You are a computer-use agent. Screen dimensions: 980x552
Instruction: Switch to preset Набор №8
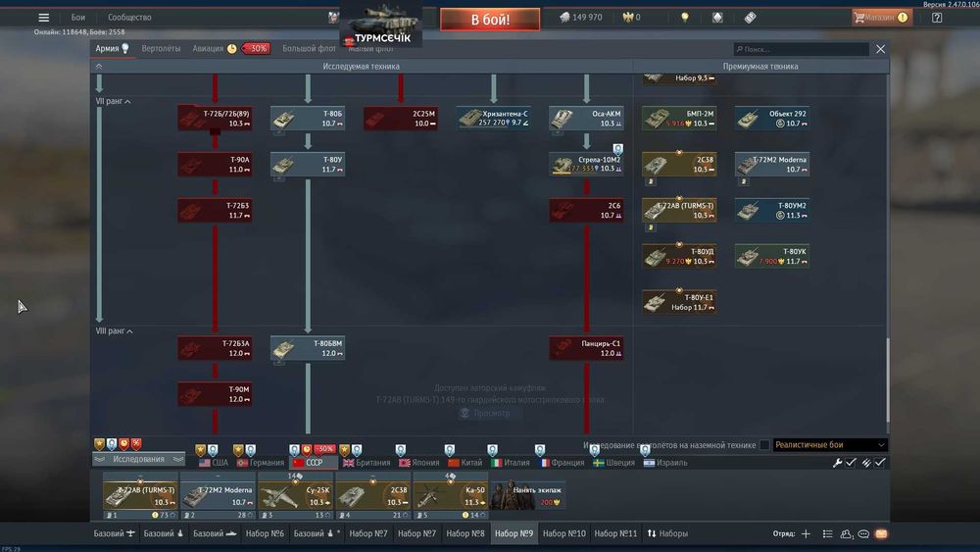coord(465,534)
